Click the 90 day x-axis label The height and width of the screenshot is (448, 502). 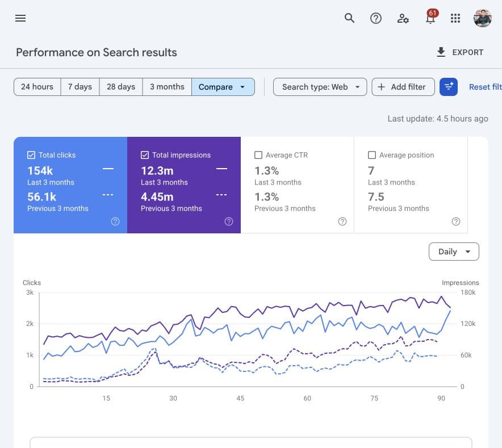pyautogui.click(x=441, y=398)
